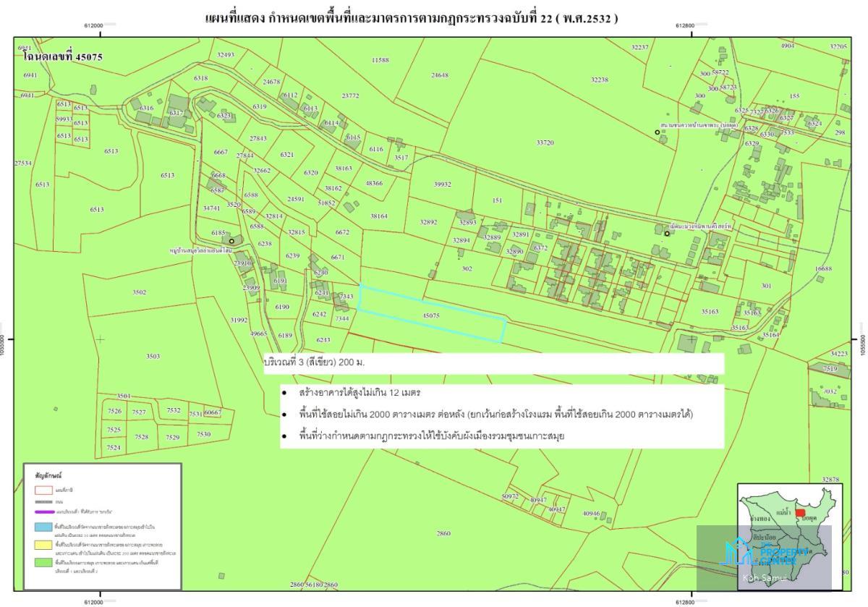
Task: Click the blue zone swatch in the legend
Action: (43, 527)
